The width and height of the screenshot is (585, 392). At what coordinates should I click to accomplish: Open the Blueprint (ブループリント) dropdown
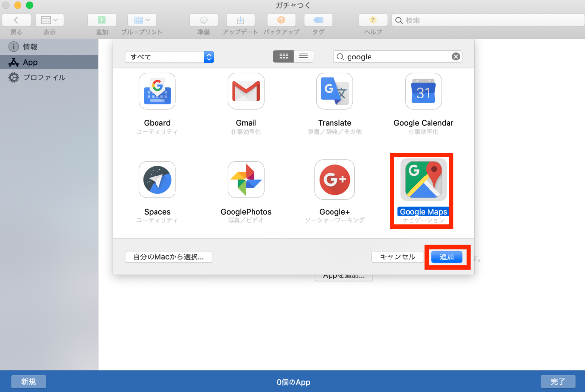(142, 20)
